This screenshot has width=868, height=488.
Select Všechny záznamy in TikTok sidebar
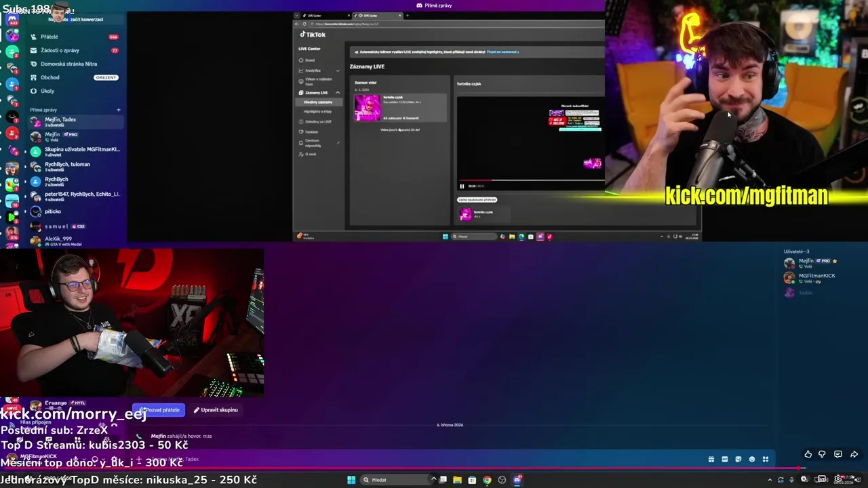coord(318,102)
